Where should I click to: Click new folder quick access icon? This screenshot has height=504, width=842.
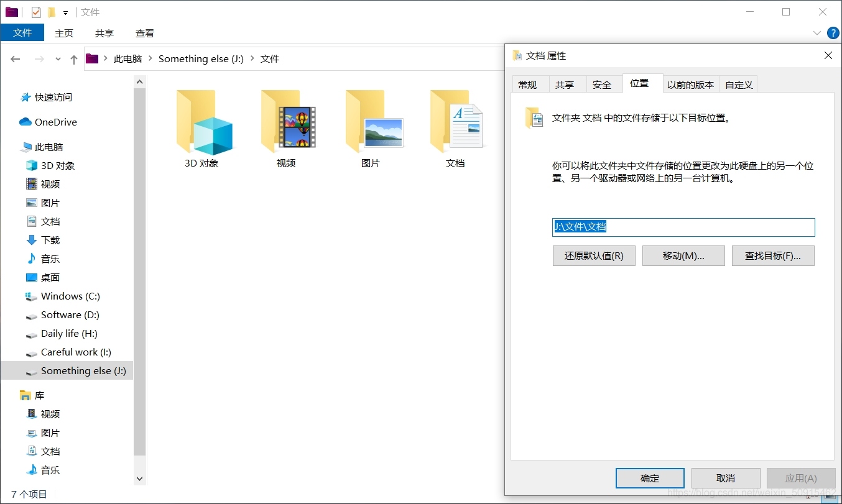pyautogui.click(x=52, y=12)
